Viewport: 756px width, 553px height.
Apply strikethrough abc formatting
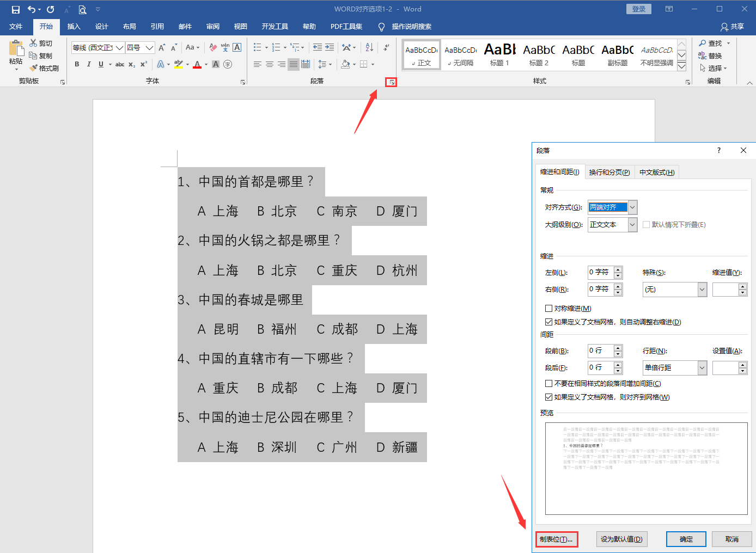pos(120,64)
